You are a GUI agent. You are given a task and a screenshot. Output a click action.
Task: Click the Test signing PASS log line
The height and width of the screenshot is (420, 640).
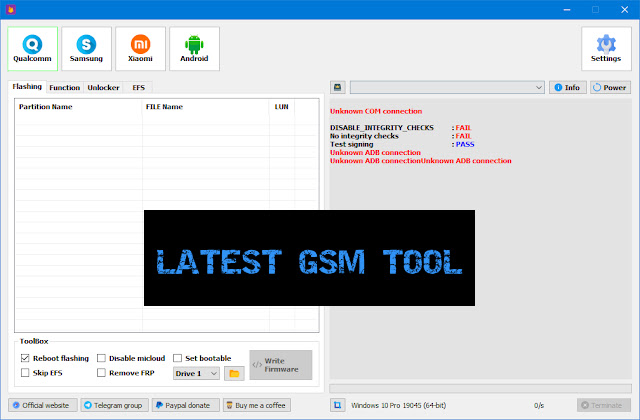(x=402, y=144)
